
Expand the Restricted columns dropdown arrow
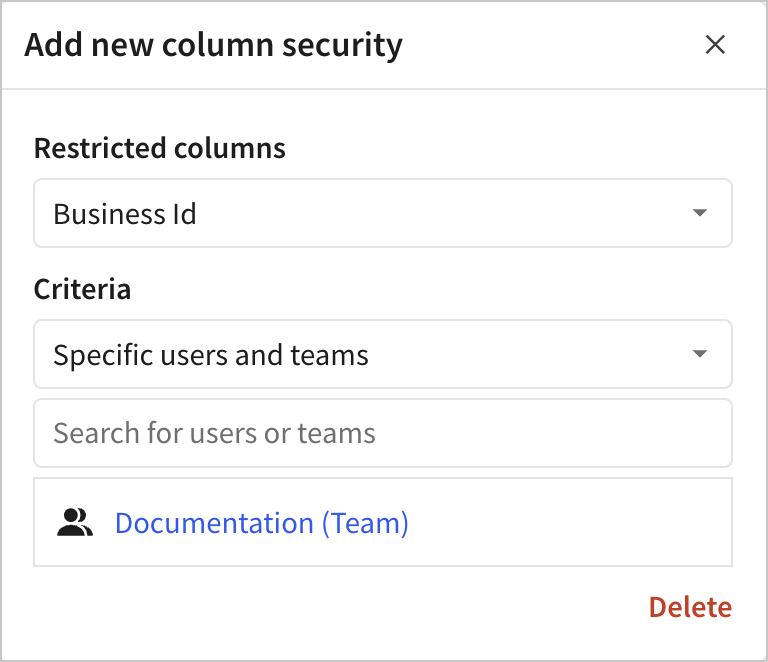click(x=700, y=213)
